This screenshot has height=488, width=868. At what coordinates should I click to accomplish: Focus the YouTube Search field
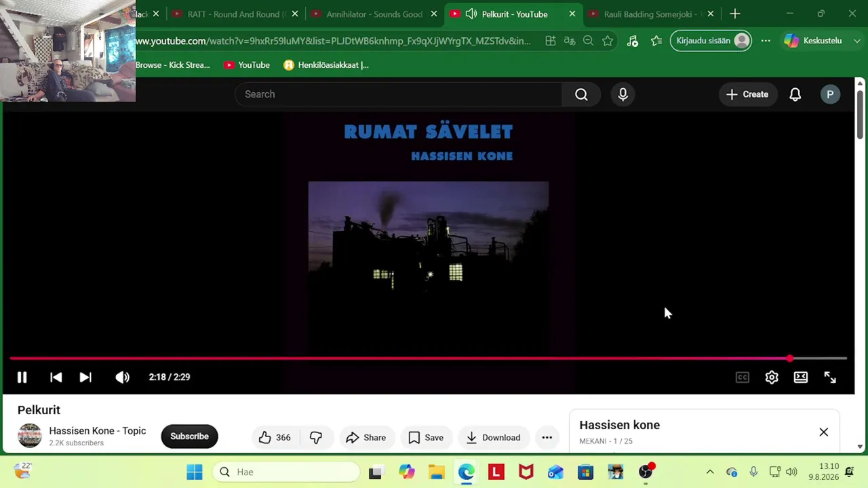pos(399,94)
